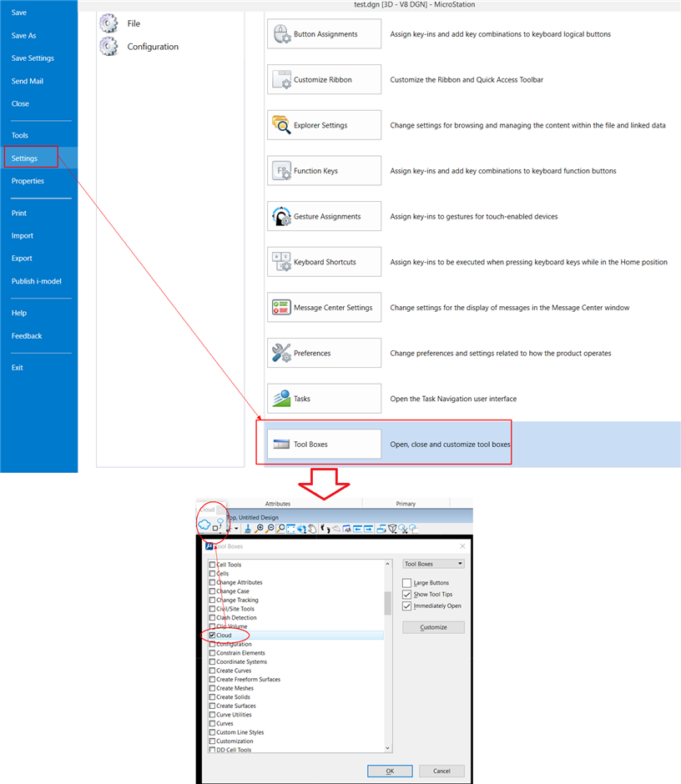Open the Tool Boxes settings button
Screen dimensions: 681x784
pos(325,444)
